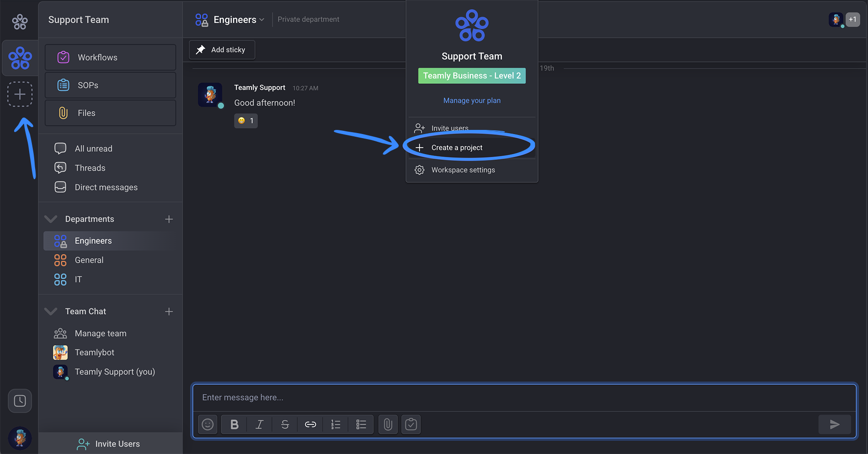Add a task with clipboard check icon

coord(411,424)
